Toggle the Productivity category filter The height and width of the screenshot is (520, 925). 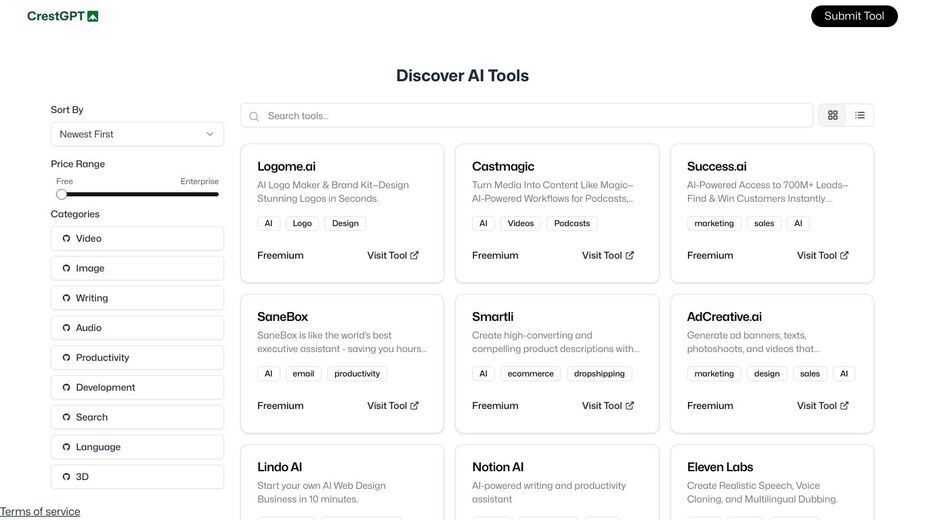click(x=137, y=358)
